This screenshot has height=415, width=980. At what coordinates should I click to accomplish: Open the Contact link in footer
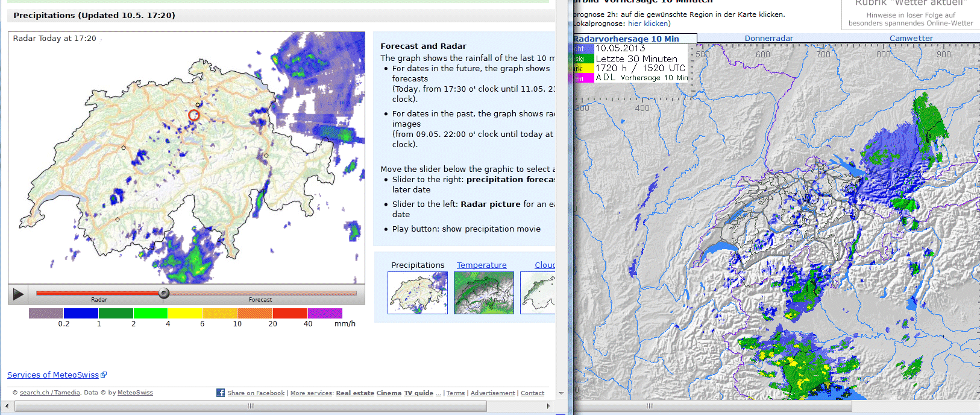pyautogui.click(x=532, y=393)
